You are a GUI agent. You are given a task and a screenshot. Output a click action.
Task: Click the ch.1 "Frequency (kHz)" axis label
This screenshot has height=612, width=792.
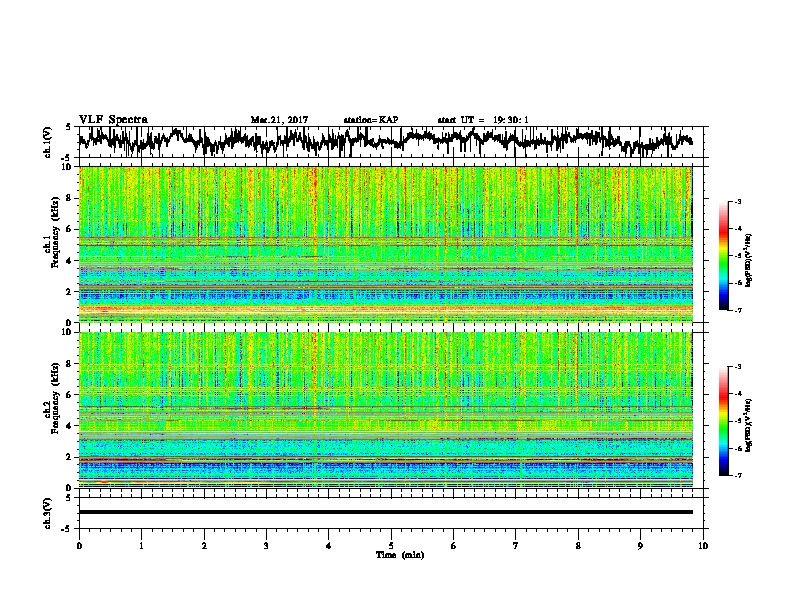point(55,233)
